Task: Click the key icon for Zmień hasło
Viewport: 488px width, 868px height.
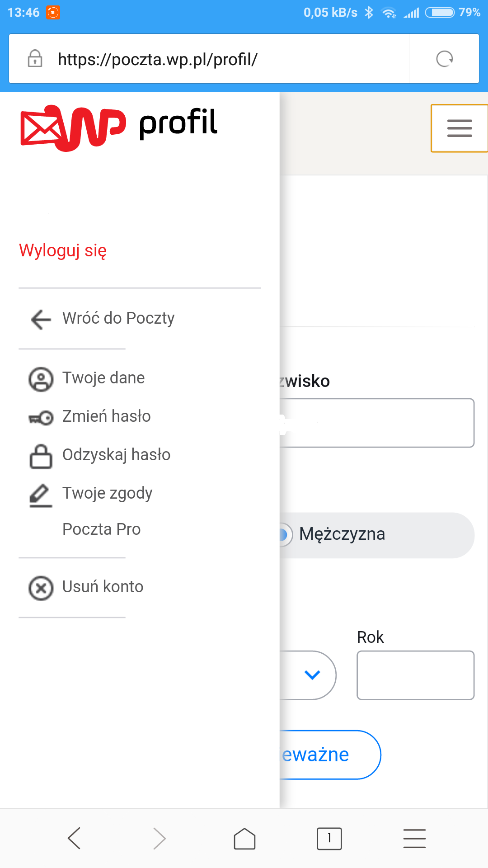Action: coord(41,418)
